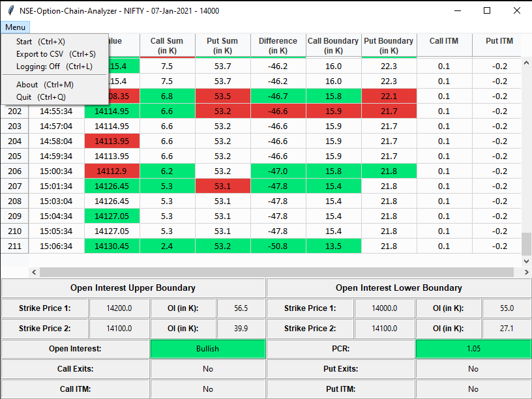Click the Difference cell -47.0
The width and height of the screenshot is (532, 399).
point(278,171)
